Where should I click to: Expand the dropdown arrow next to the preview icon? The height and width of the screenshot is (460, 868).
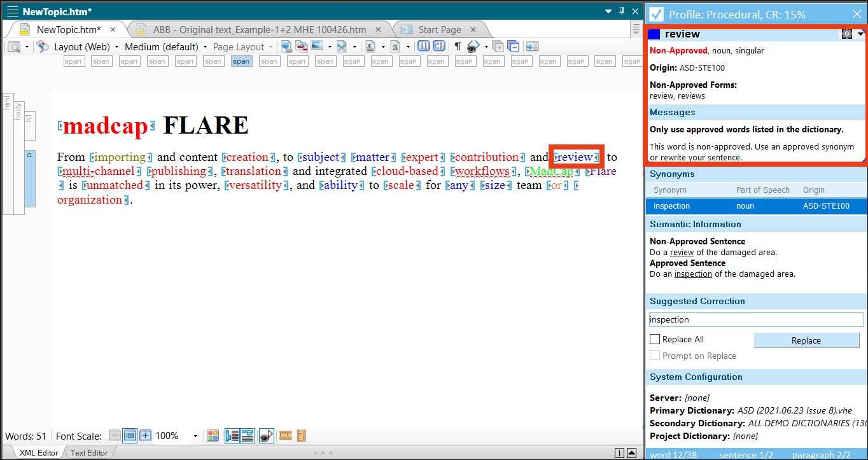(27, 47)
